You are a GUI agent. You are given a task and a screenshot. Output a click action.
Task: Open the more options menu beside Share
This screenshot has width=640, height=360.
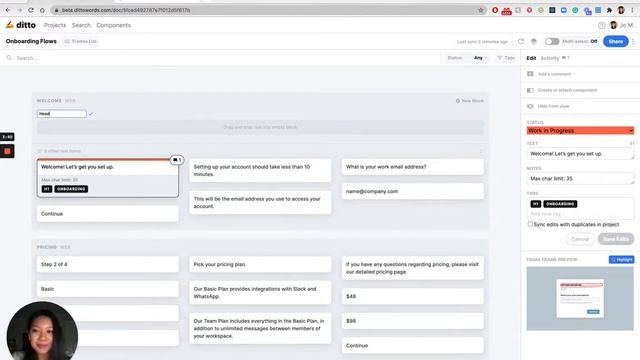tap(633, 41)
